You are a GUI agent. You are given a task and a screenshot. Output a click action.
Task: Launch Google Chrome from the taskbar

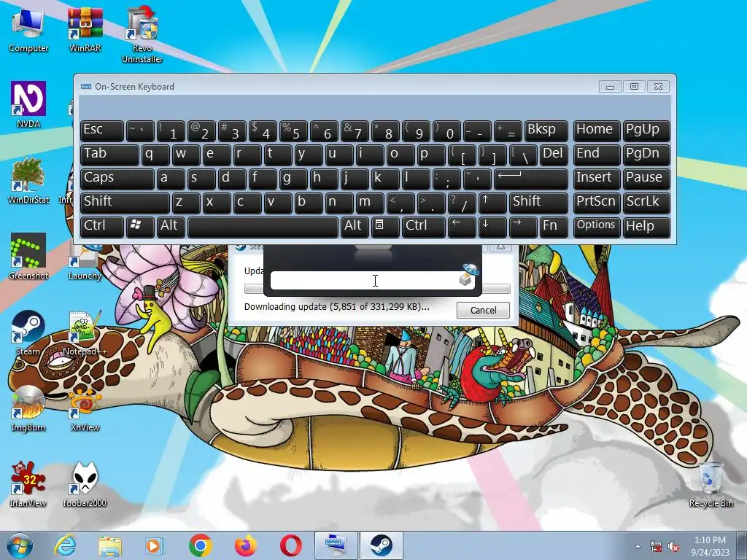coord(200,545)
